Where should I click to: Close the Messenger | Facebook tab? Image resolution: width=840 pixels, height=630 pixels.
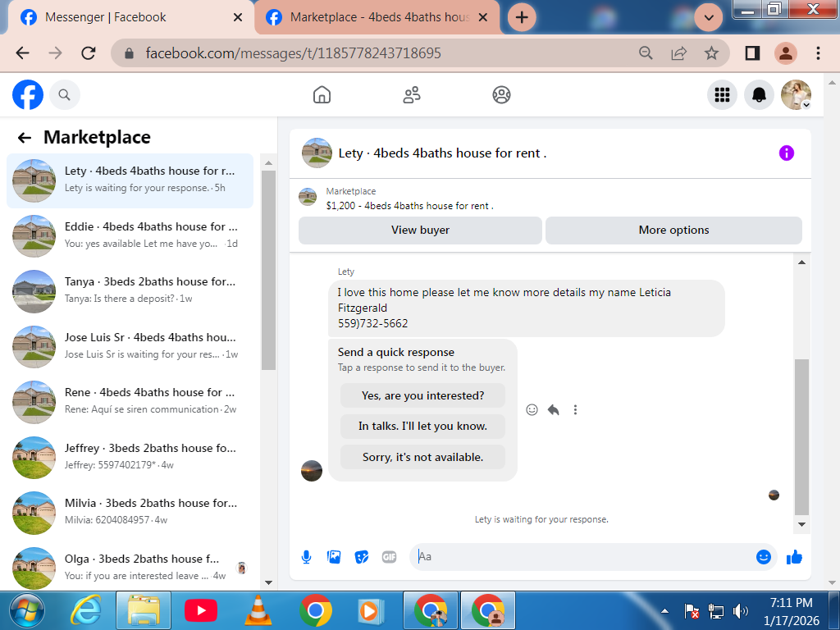238,18
